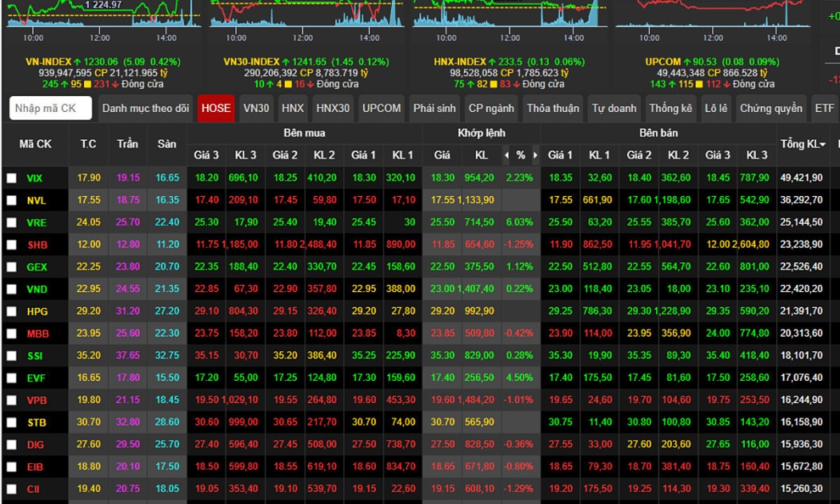
Task: Select the SHB row checkbox
Action: pos(11,245)
